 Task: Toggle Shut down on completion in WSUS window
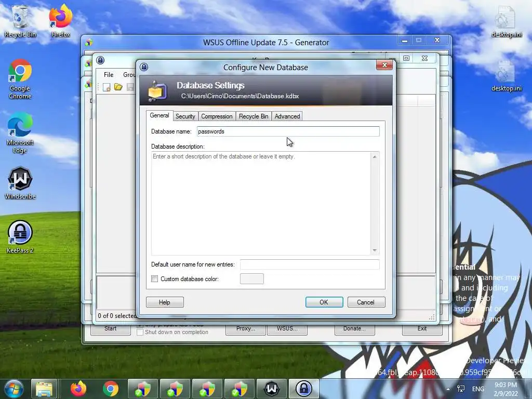pos(140,332)
